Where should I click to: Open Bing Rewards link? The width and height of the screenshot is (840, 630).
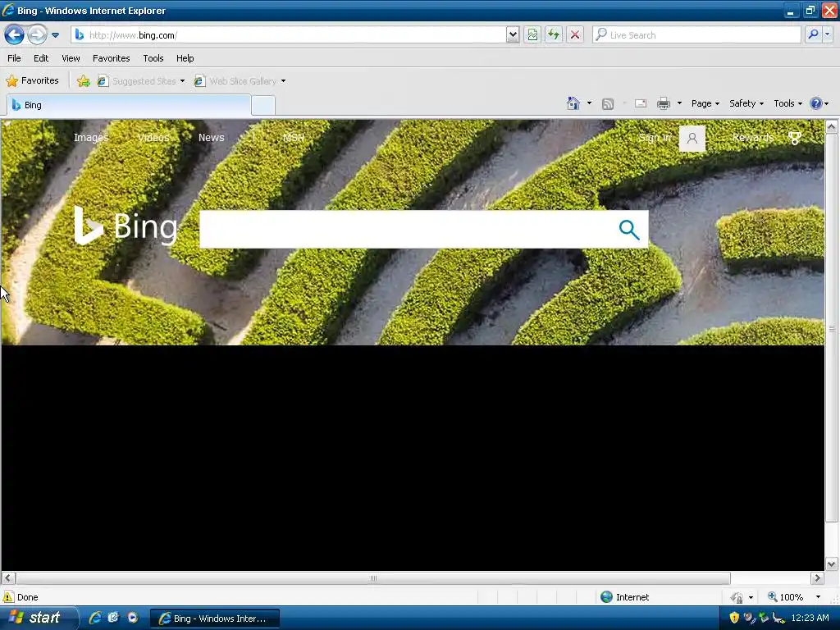pyautogui.click(x=753, y=138)
